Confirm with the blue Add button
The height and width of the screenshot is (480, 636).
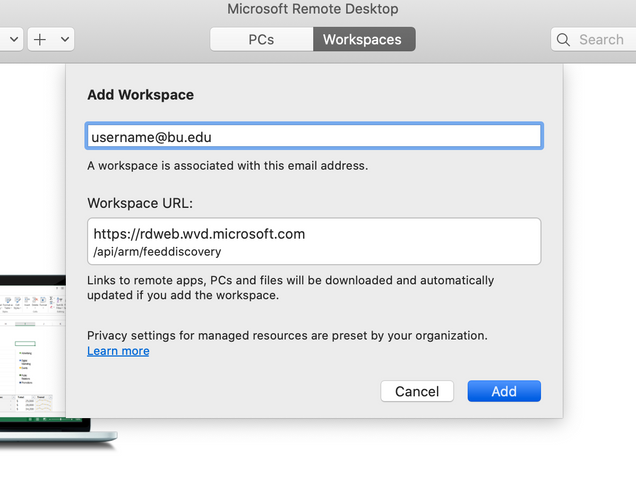[x=504, y=391]
